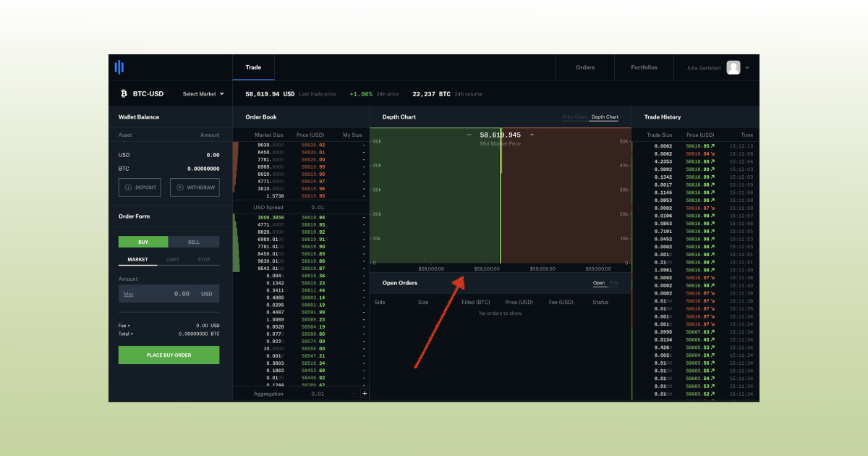The height and width of the screenshot is (456, 868).
Task: Click the minus icon beside Mid Market Price
Action: (x=469, y=135)
